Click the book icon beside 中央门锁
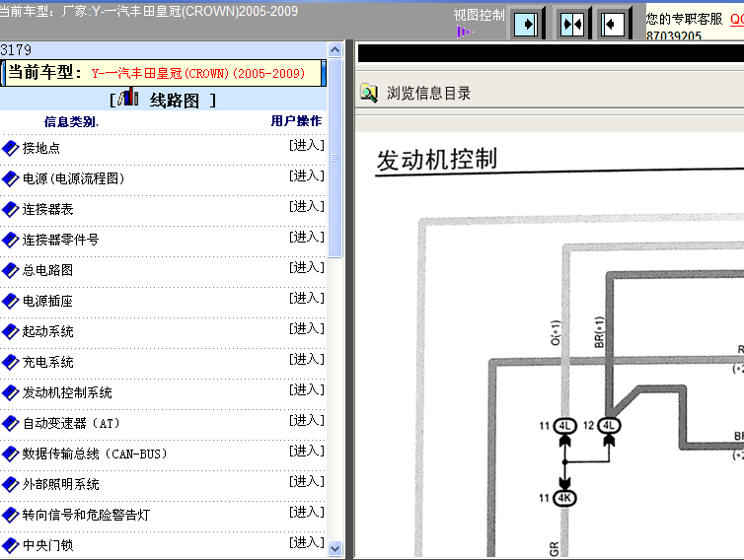This screenshot has width=744, height=560. click(x=10, y=546)
